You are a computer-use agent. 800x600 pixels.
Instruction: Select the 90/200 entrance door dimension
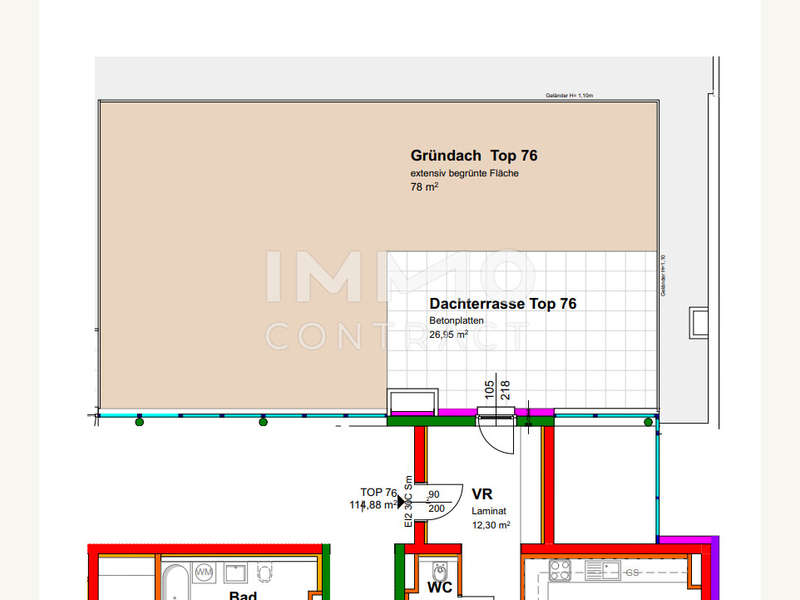point(434,501)
